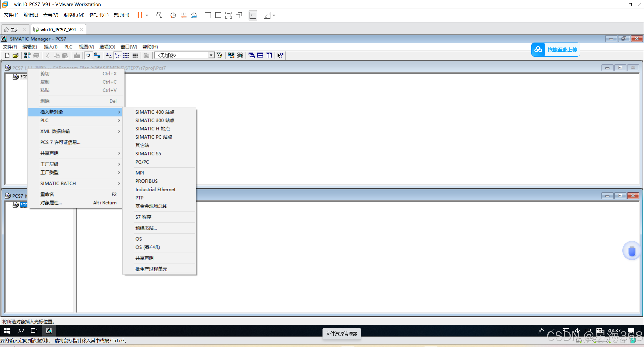
Task: Click the Accessible Nodes toolbar icon
Action: (x=27, y=55)
